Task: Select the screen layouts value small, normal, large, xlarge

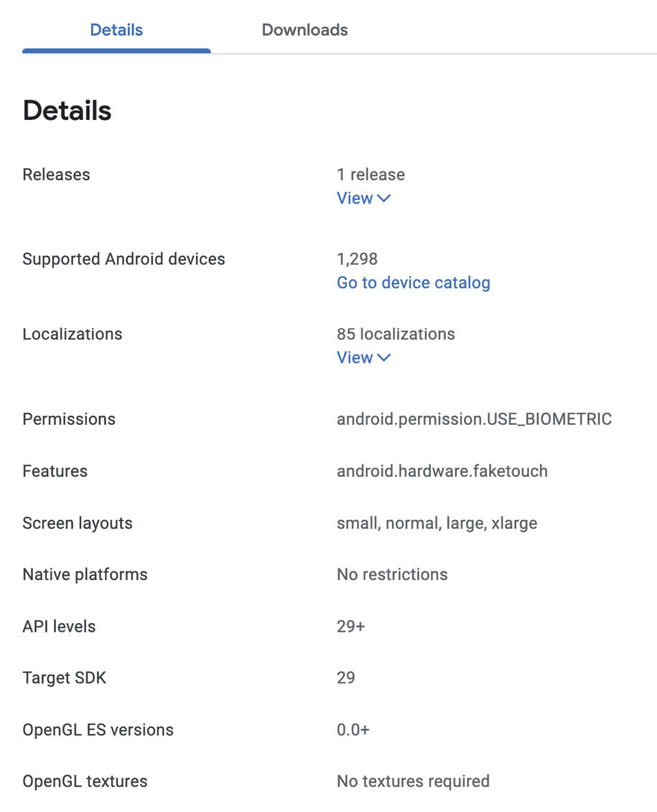Action: pos(437,523)
